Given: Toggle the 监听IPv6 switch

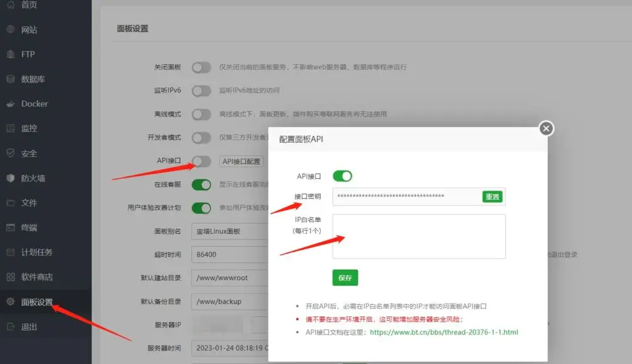Looking at the screenshot, I should pos(202,90).
